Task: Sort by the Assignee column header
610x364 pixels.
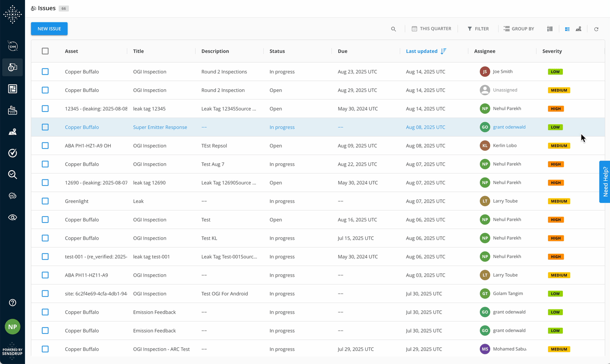Action: 485,51
